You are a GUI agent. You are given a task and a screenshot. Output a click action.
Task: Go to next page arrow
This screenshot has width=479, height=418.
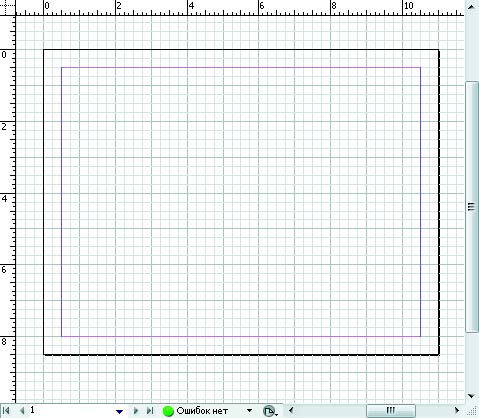(x=136, y=411)
